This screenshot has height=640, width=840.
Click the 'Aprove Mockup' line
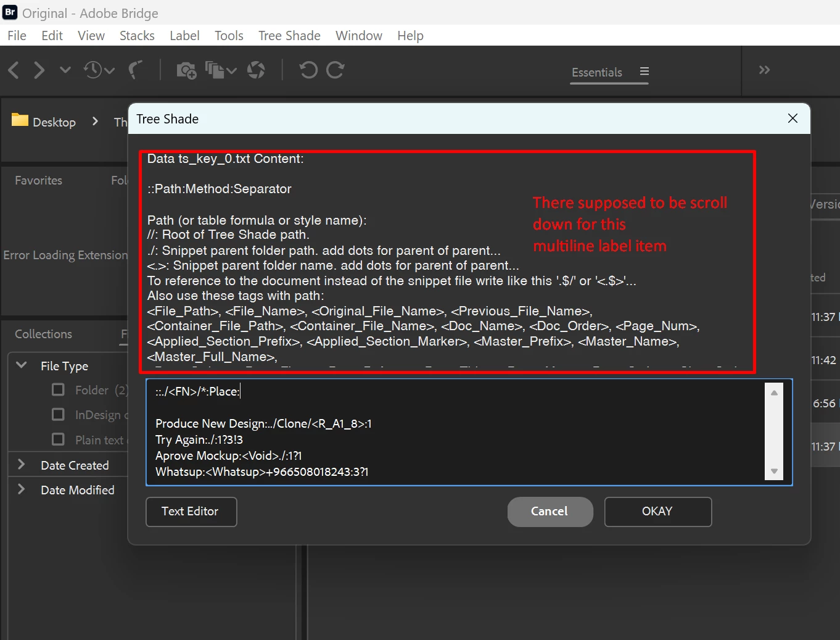228,456
